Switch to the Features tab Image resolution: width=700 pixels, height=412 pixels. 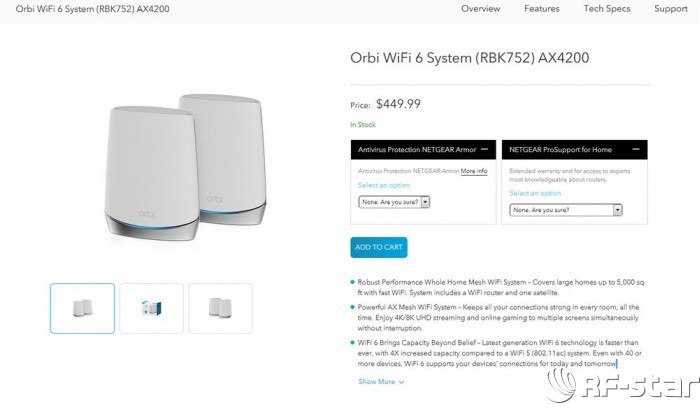click(541, 9)
